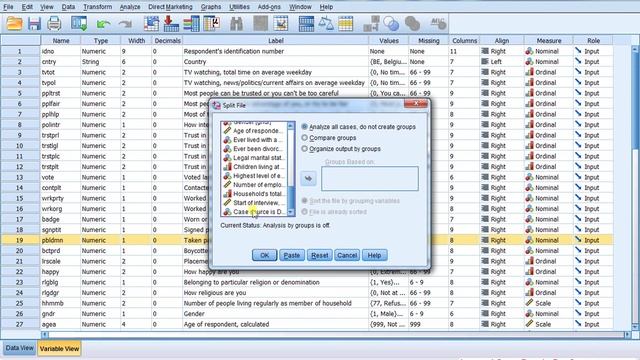640x360 pixels.
Task: Open the Analyze menu
Action: tap(130, 7)
